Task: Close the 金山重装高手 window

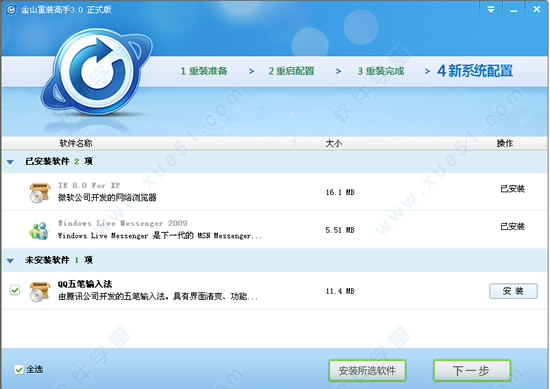Action: (536, 9)
